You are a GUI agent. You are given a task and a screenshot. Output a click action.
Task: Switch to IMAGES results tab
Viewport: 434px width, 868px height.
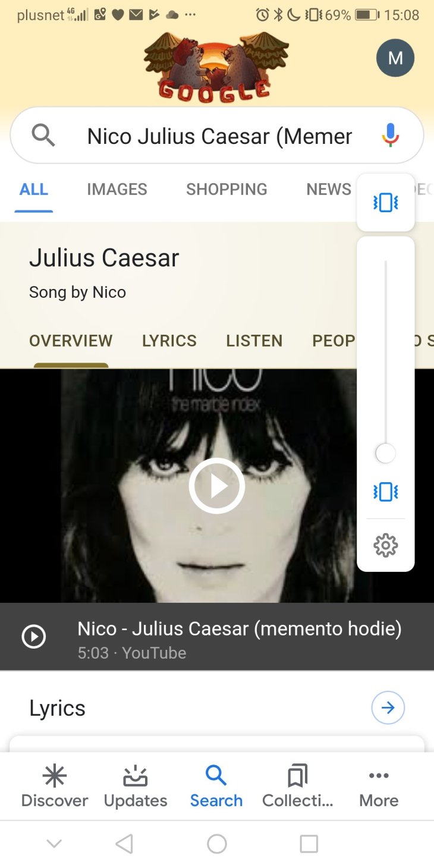tap(117, 189)
